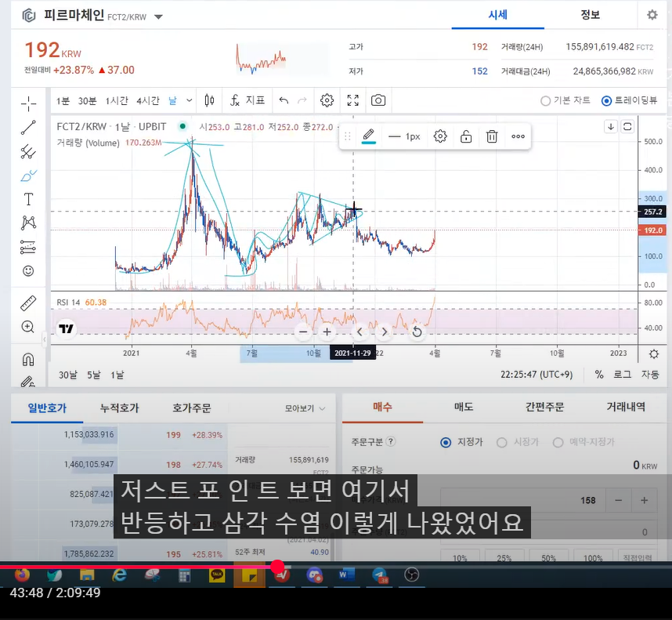The image size is (672, 620).
Task: Click ask price 199 row
Action: (119, 435)
